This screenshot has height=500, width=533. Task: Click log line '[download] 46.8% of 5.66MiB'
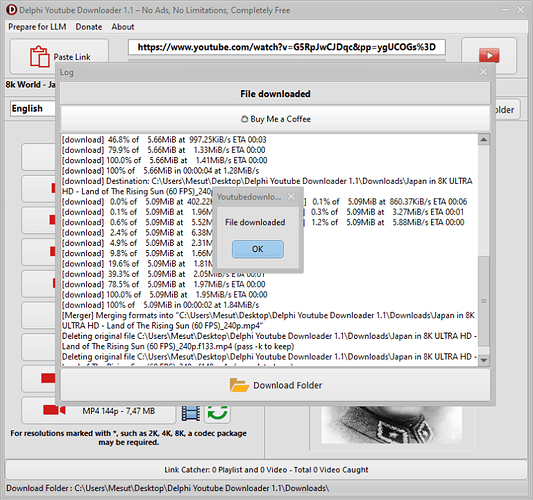click(x=164, y=140)
